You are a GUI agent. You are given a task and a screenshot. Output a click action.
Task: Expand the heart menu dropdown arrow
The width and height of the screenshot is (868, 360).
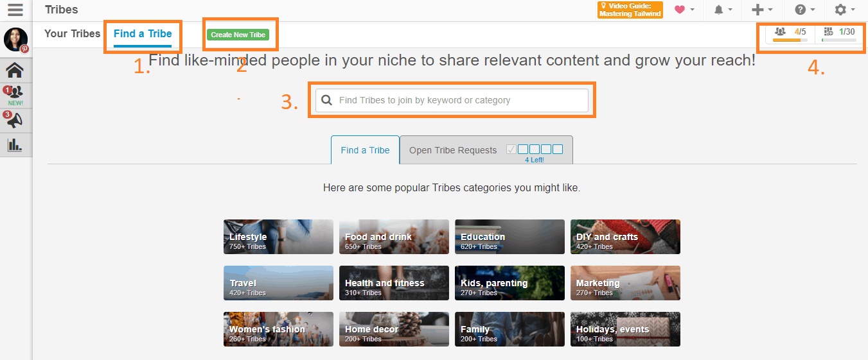692,10
